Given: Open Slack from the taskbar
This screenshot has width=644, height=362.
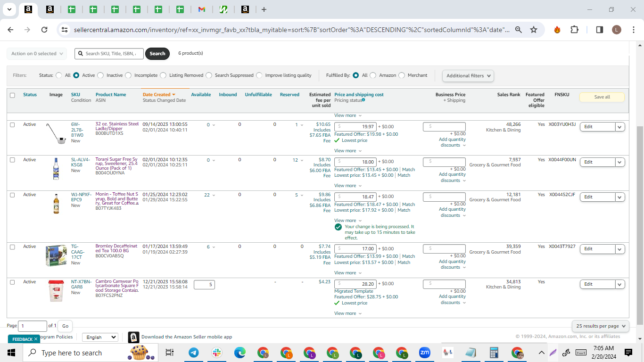Looking at the screenshot, I should click(217, 353).
